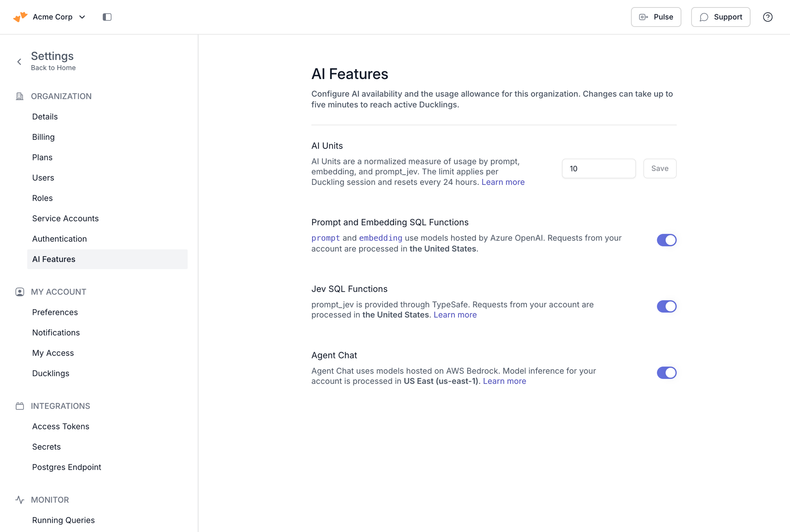Click the back arrow next to Settings
This screenshot has height=532, width=790.
[x=19, y=62]
